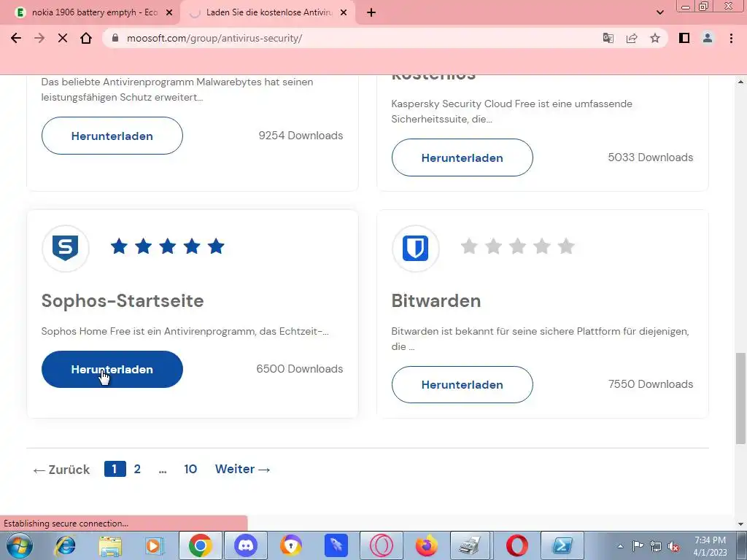Click the Zurück previous page link
The image size is (747, 560).
coord(61,470)
